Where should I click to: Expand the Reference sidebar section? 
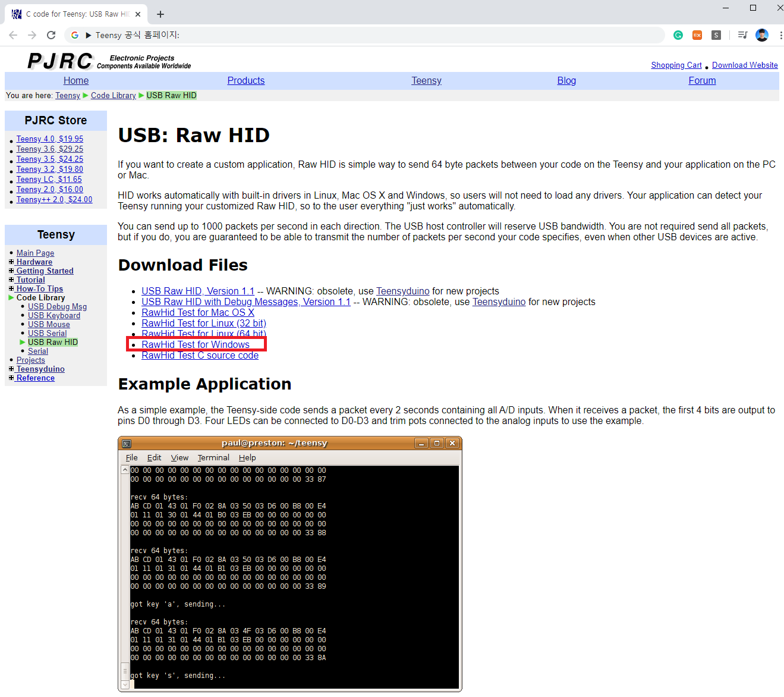click(11, 378)
